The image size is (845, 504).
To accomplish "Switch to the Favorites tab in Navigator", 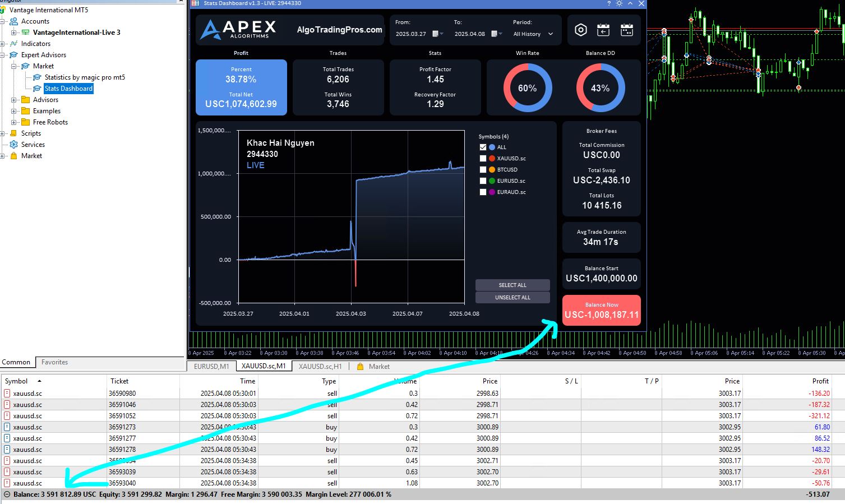I will click(x=54, y=362).
